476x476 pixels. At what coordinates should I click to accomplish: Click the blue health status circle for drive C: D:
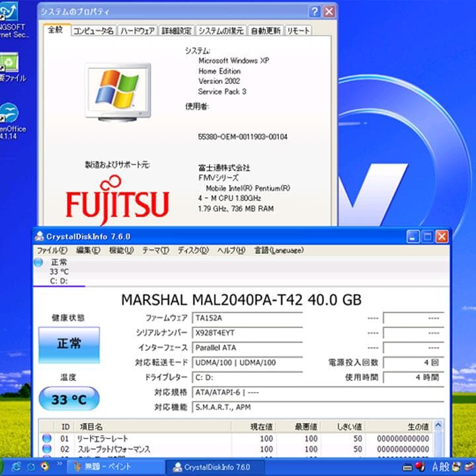(x=38, y=262)
